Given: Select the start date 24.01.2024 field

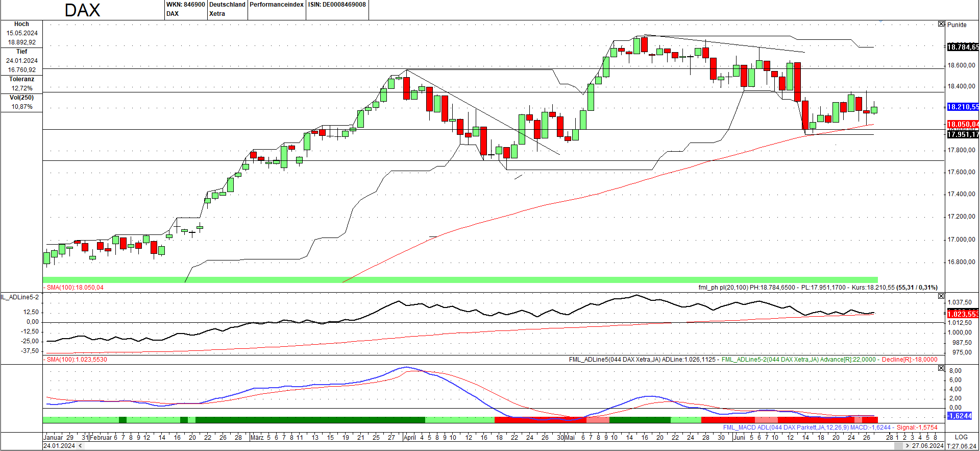Looking at the screenshot, I should (x=59, y=446).
